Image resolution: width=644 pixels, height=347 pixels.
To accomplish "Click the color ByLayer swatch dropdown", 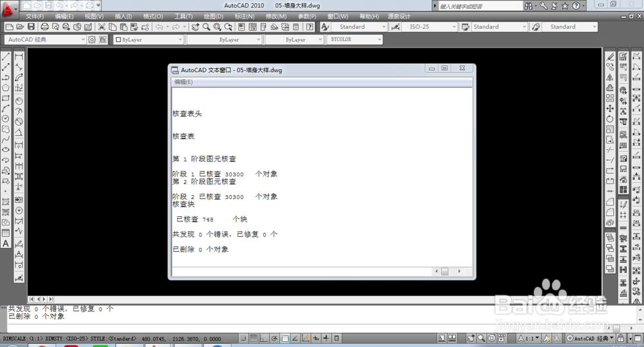I will tap(148, 39).
